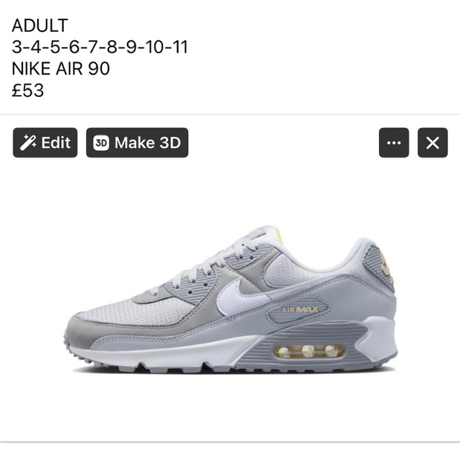Screen dimensions: 460x476
Task: Click the AIR MAX logo on the shoe side
Action: point(299,309)
